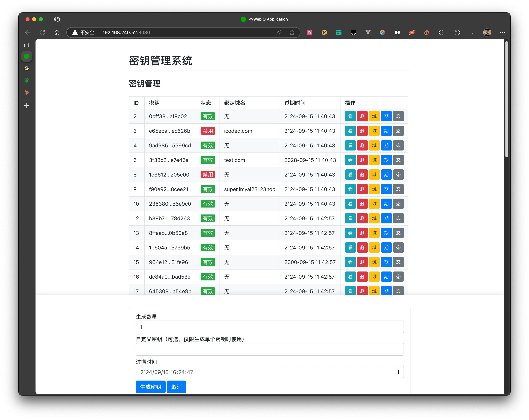The image size is (529, 420).
Task: View key f90e92...8cee21 with 看 button
Action: point(350,189)
